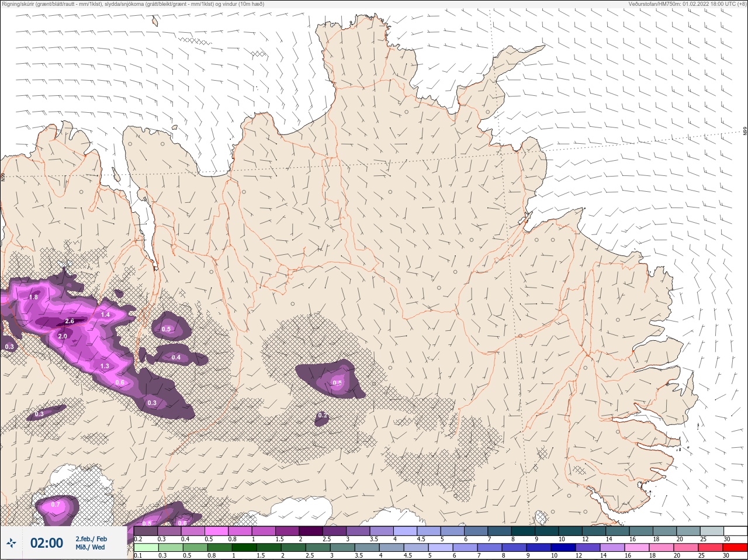Click the '2.feb./ Feb Mið./ Wed' date label
Viewport: 748px width, 560px height.
tap(91, 543)
